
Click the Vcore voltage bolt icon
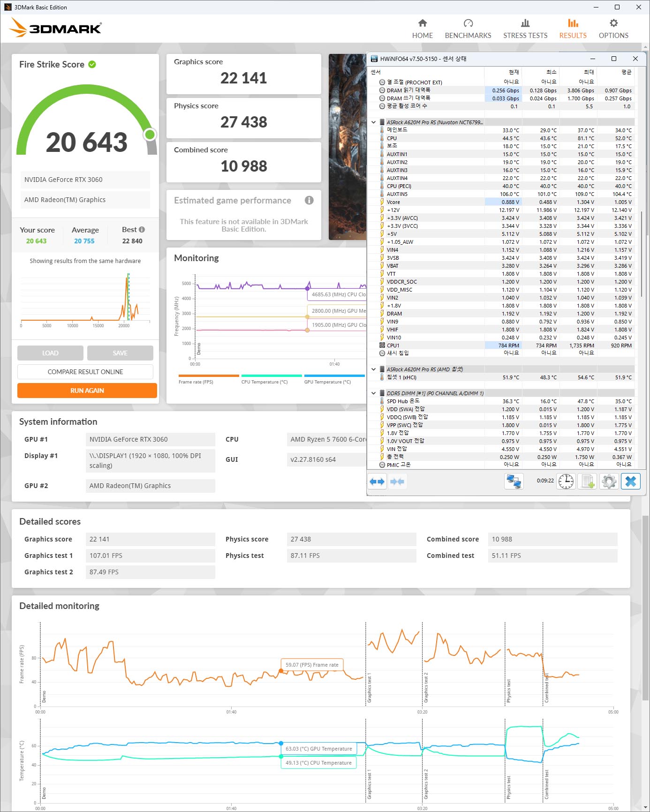[382, 202]
